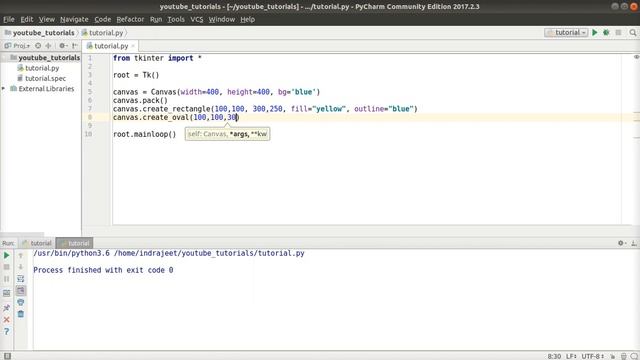This screenshot has height=360, width=640.
Task: Click the inspection eye icon atop the editor
Action: click(636, 57)
